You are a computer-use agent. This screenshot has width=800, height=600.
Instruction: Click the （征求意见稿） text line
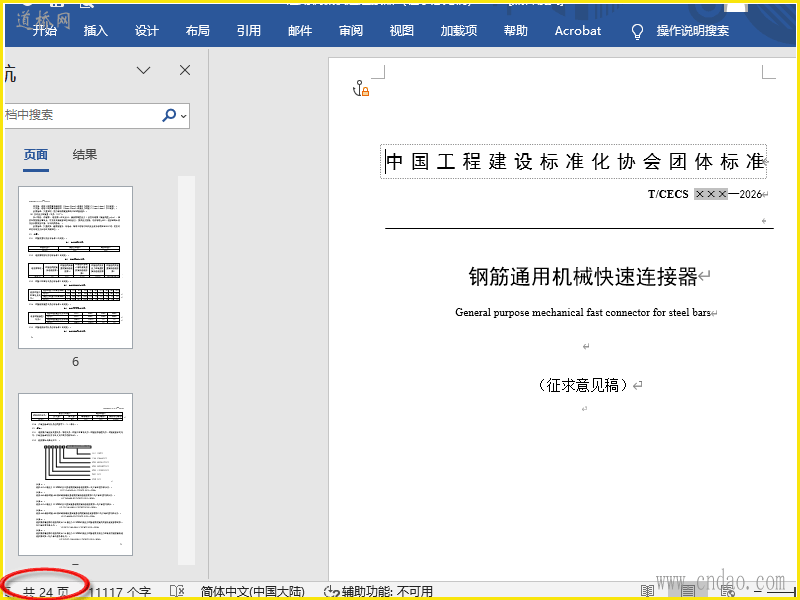[x=583, y=385]
